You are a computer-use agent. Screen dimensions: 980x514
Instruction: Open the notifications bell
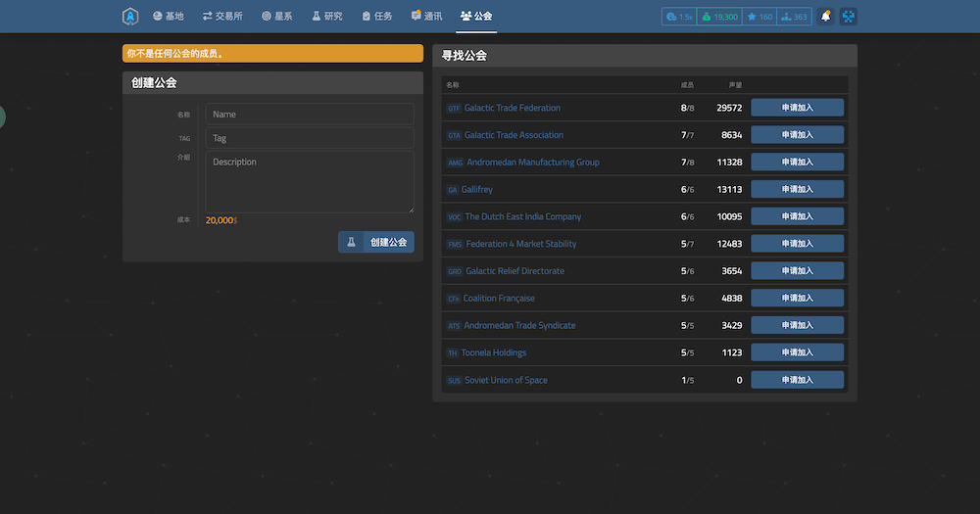point(825,17)
